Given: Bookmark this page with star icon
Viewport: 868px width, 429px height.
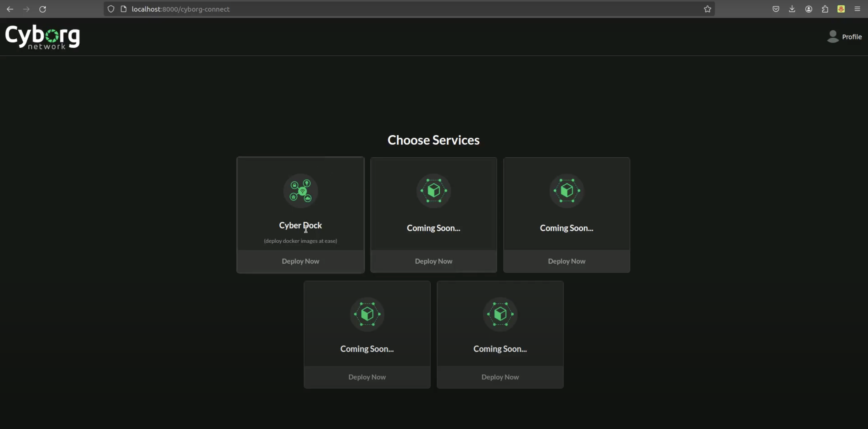Looking at the screenshot, I should click(x=707, y=9).
